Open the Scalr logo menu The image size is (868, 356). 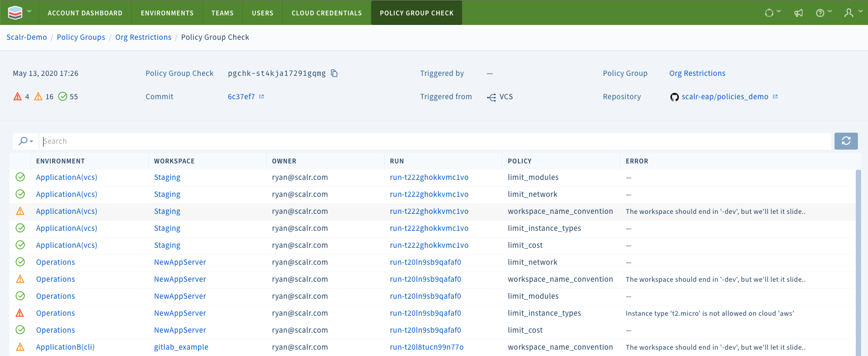pyautogui.click(x=15, y=12)
